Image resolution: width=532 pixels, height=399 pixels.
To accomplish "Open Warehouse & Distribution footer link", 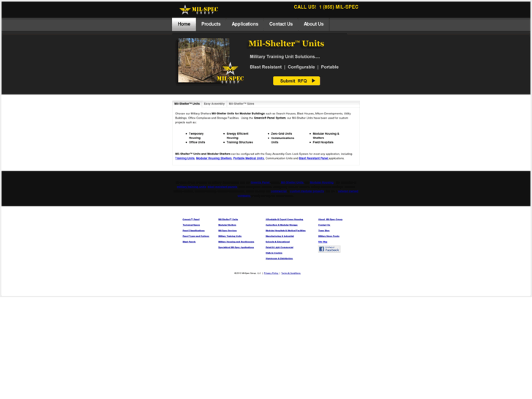I will coord(280,258).
